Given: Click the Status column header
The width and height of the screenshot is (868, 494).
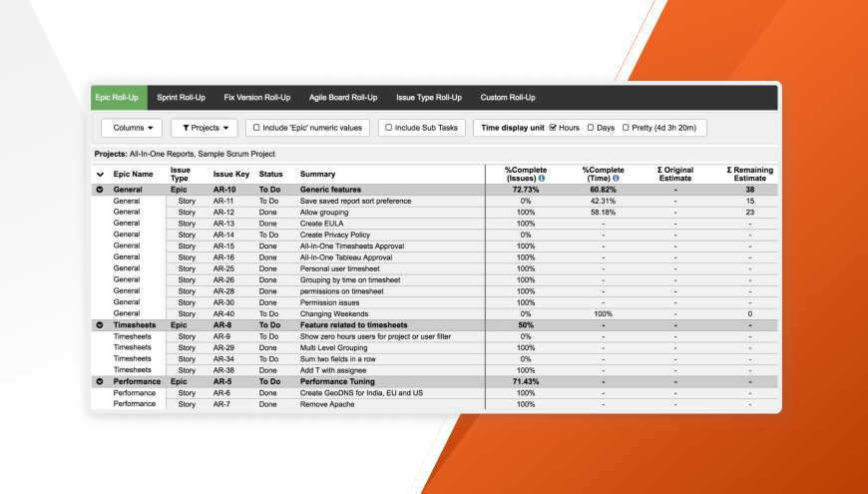Looking at the screenshot, I should click(270, 174).
